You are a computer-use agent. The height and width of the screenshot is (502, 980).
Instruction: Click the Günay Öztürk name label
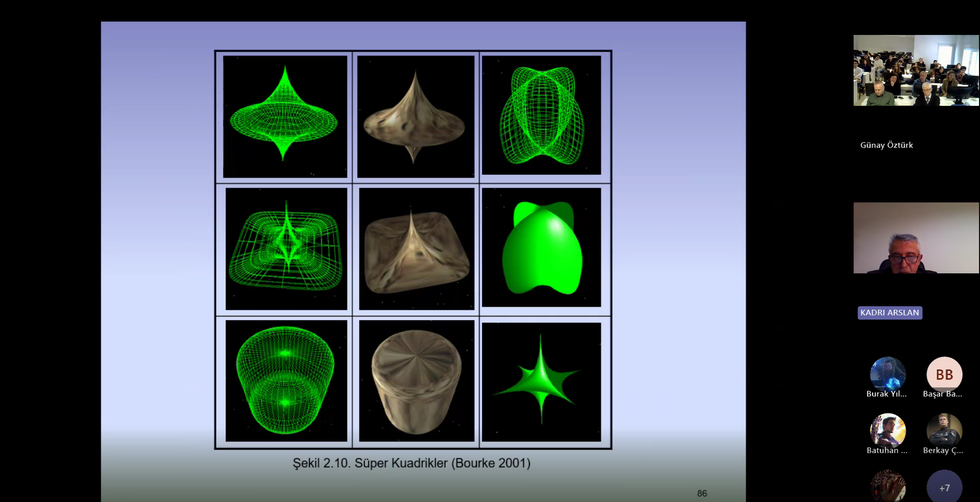click(x=886, y=145)
